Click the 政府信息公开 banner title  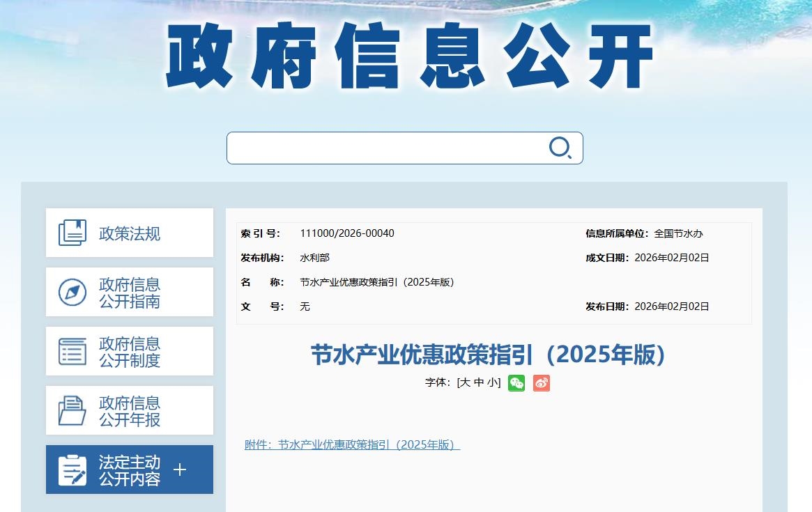[x=410, y=57]
